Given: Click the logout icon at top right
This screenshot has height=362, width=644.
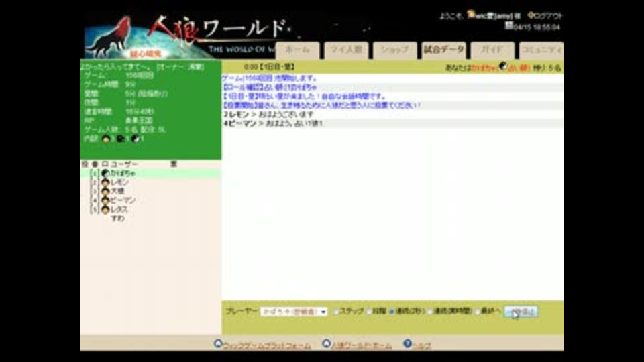Looking at the screenshot, I should [x=530, y=15].
